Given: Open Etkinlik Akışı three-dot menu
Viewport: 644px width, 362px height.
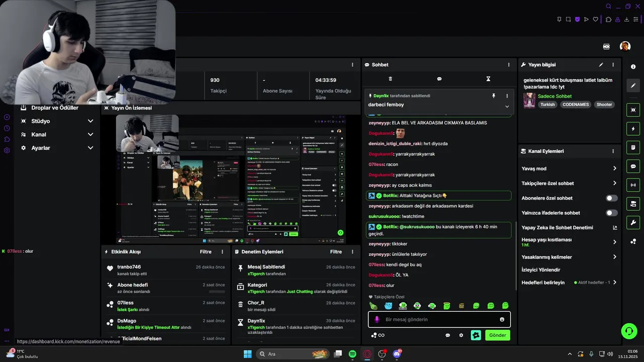Looking at the screenshot, I should pos(222,252).
